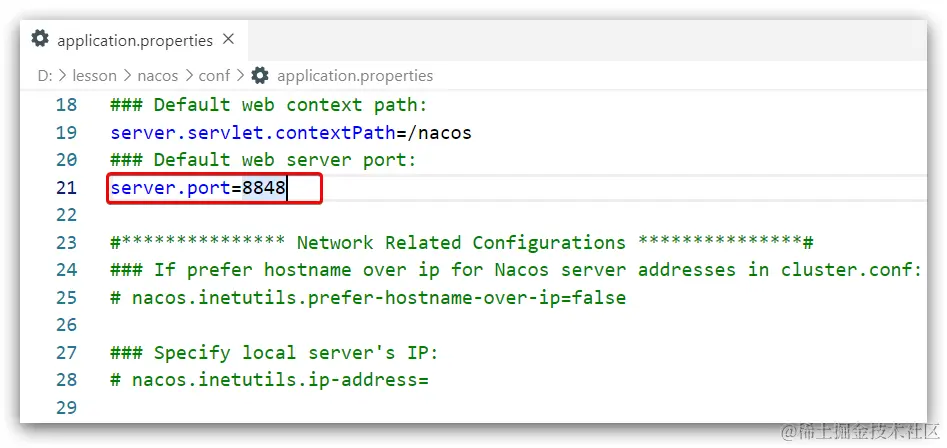Click the 'If prefer hostname over ip' comment
This screenshot has height=448, width=947.
pyautogui.click(x=516, y=270)
